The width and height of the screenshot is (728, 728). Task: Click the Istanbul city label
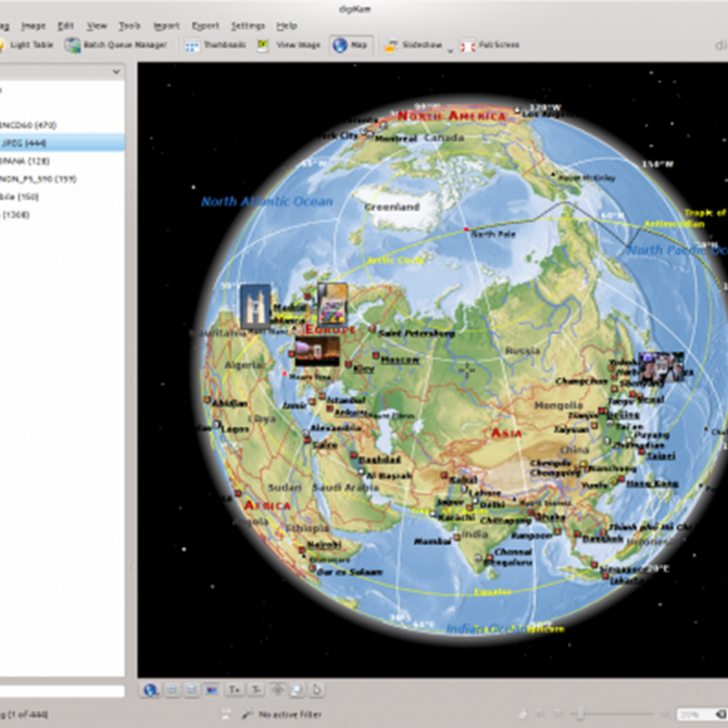pyautogui.click(x=347, y=399)
